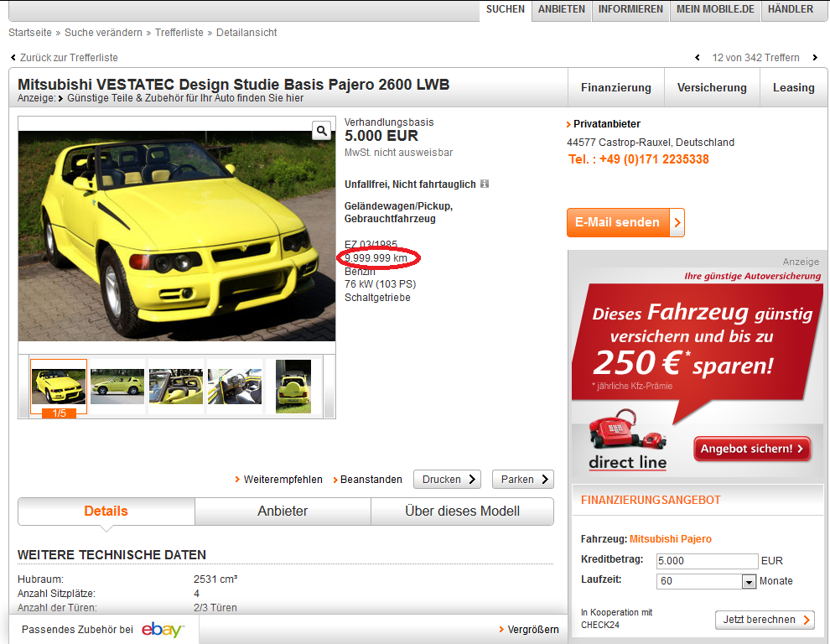Go to previous result with left arrow
Screen dimensions: 830x644
698,58
